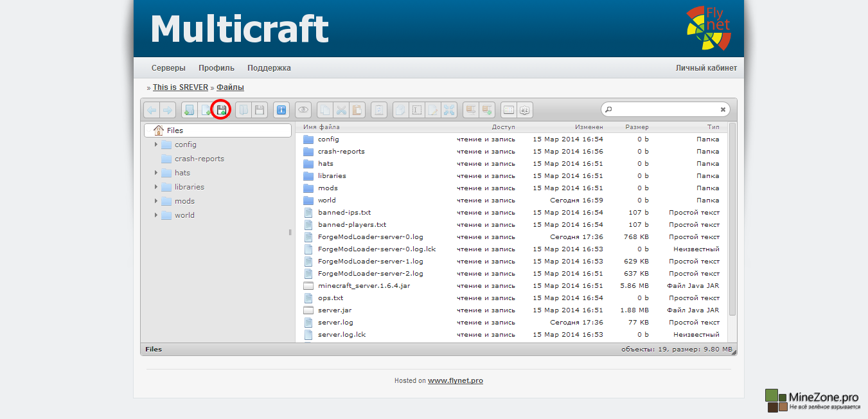Expand the world folder in sidebar

(x=156, y=215)
